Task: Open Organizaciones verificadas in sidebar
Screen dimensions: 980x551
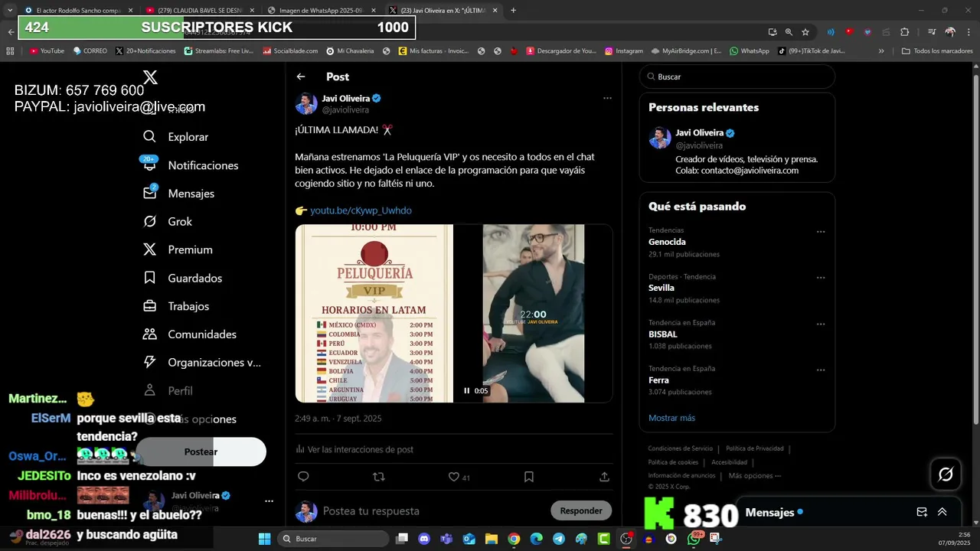Action: click(x=202, y=363)
